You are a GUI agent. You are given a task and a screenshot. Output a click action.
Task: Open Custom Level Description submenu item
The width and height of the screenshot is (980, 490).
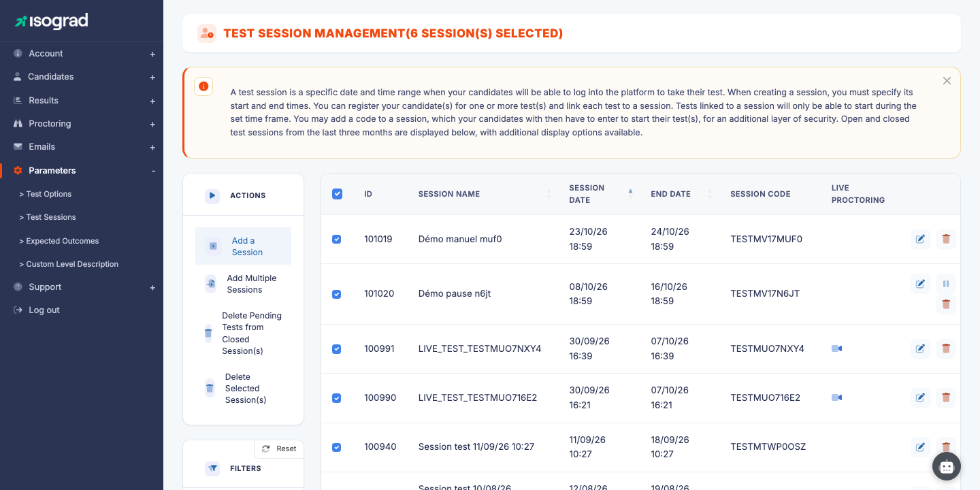tap(69, 264)
